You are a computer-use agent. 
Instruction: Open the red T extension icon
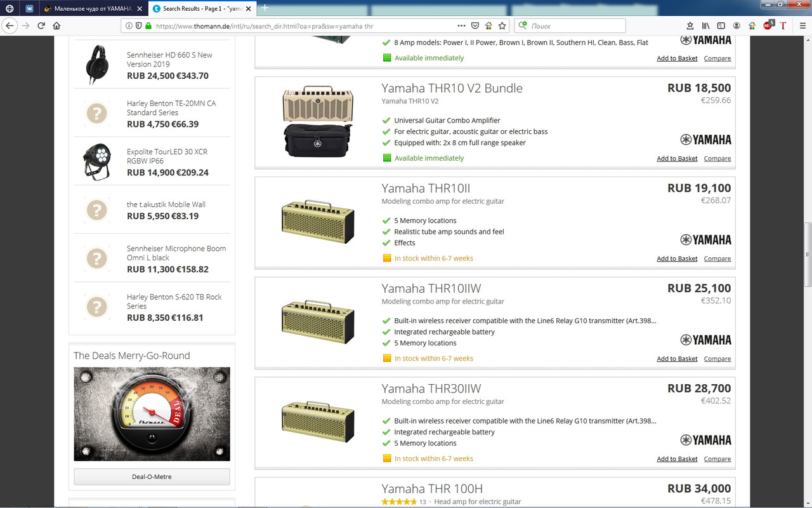[x=783, y=26]
